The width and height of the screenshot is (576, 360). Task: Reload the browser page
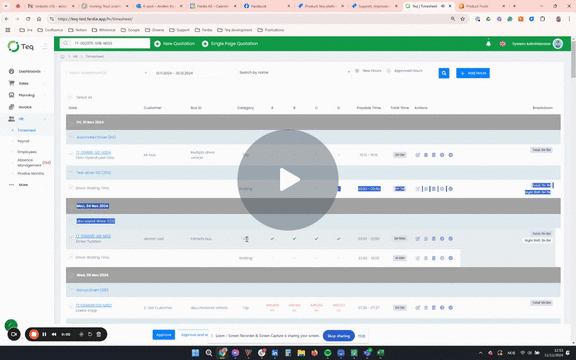click(28, 19)
